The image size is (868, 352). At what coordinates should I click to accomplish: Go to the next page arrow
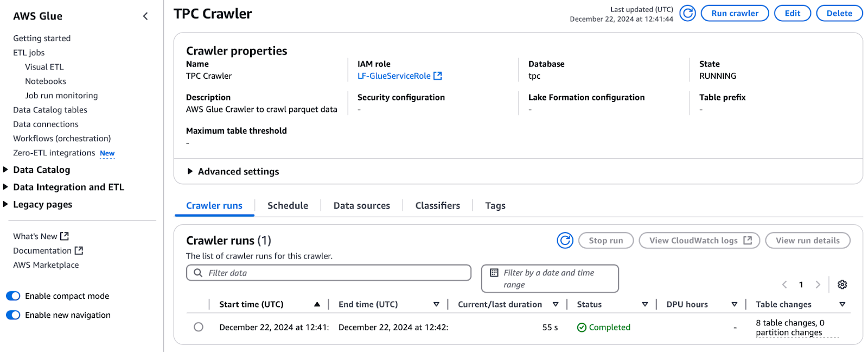click(x=818, y=285)
